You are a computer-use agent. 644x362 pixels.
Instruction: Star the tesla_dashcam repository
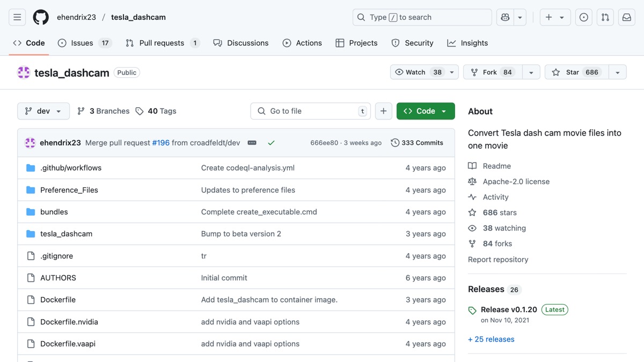pos(577,72)
